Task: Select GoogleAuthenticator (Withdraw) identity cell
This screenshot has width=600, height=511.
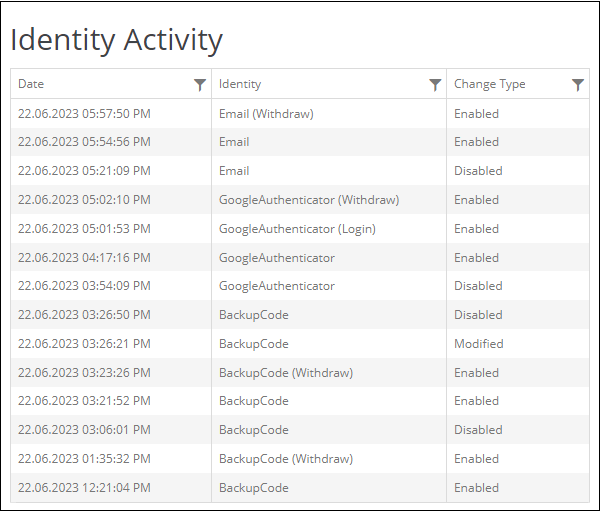Action: pos(309,200)
